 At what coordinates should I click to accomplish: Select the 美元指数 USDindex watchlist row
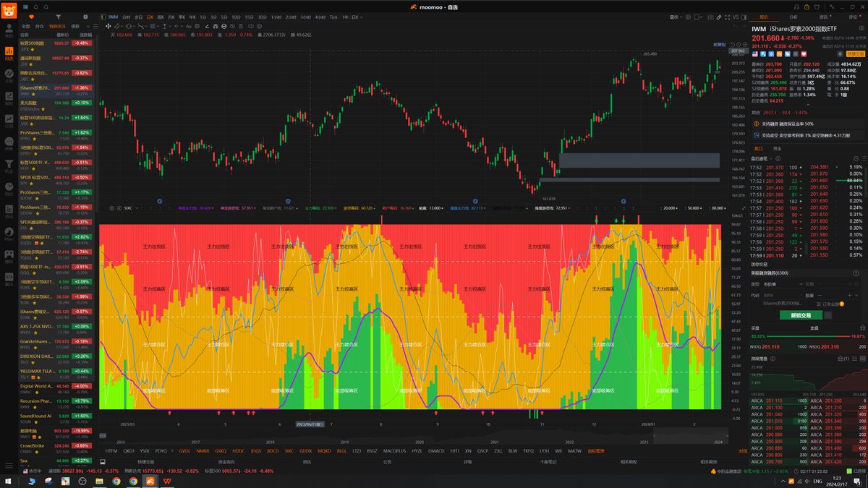(57, 106)
